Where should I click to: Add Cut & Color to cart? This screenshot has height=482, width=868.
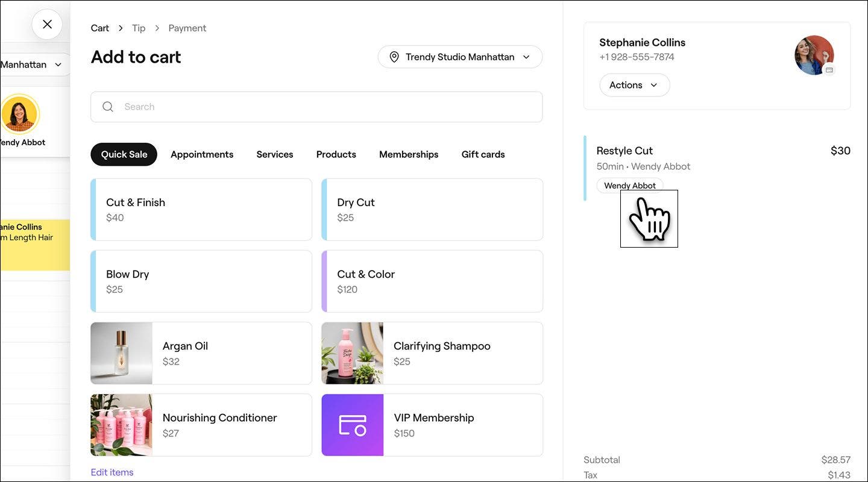[x=432, y=281]
